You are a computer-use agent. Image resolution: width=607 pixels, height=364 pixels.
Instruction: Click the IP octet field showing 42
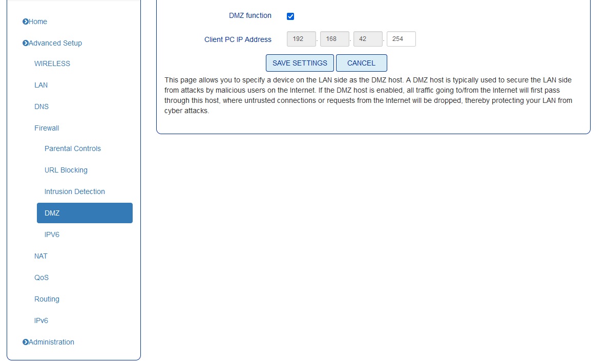click(x=368, y=39)
